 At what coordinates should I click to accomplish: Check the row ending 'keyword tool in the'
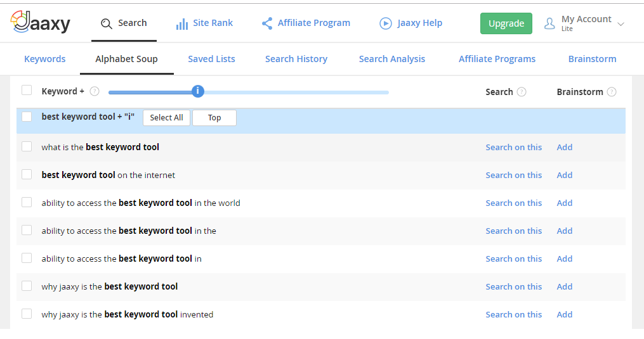[x=27, y=230]
